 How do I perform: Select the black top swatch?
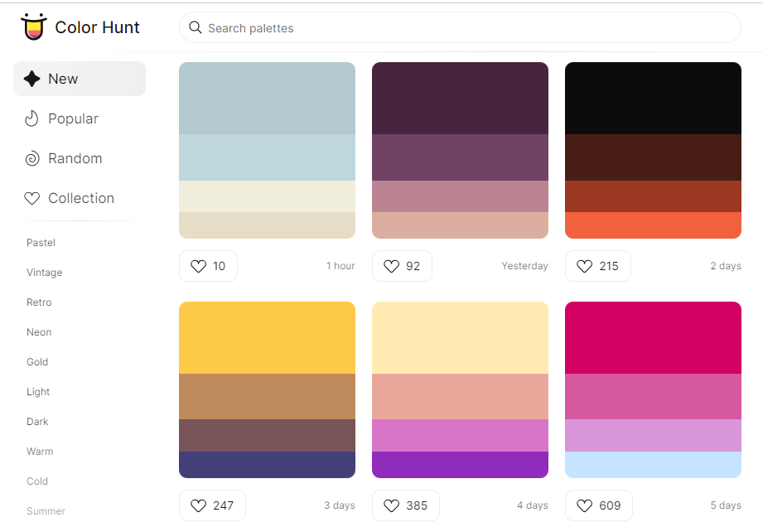(x=653, y=99)
